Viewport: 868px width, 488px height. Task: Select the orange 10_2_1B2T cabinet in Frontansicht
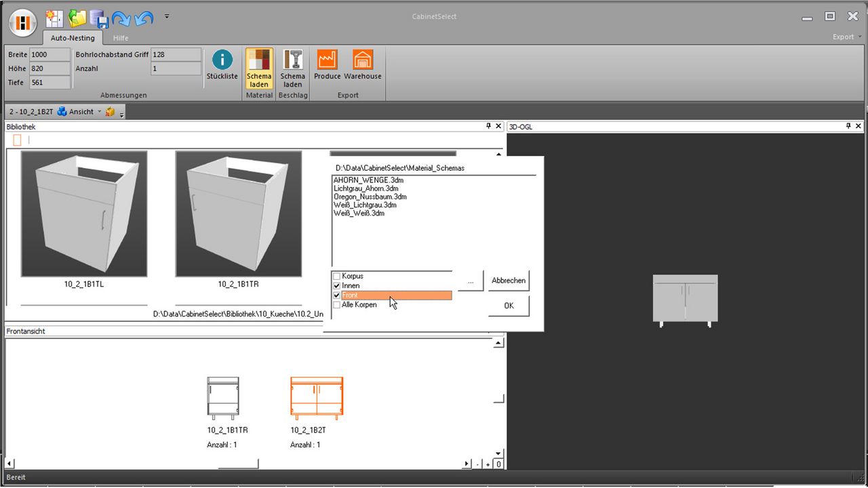pos(317,399)
